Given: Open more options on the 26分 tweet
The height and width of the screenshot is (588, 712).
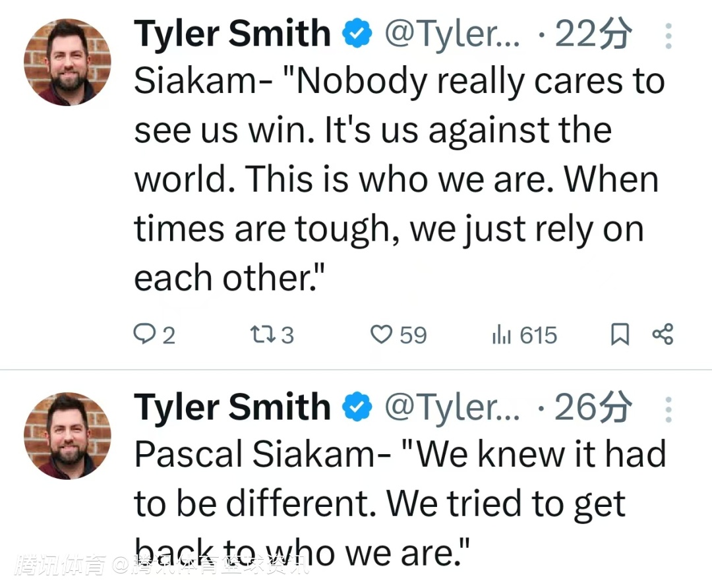Looking at the screenshot, I should 668,409.
